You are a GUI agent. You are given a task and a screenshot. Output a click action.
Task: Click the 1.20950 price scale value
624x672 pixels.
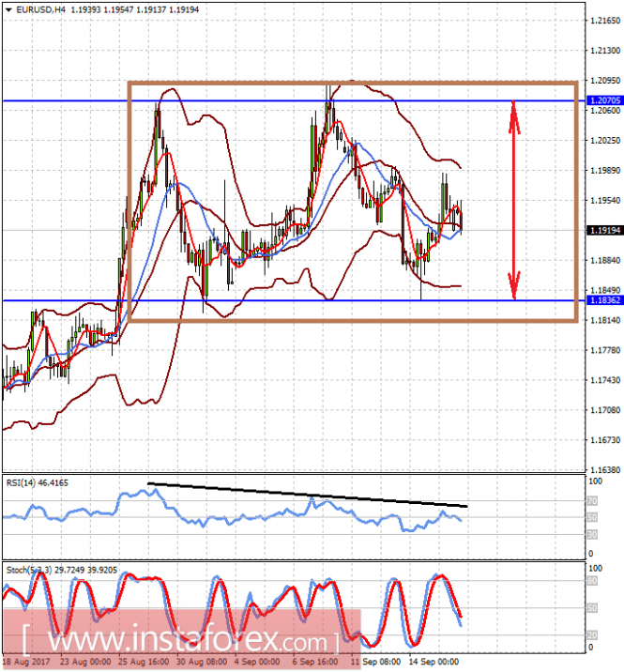(x=605, y=80)
